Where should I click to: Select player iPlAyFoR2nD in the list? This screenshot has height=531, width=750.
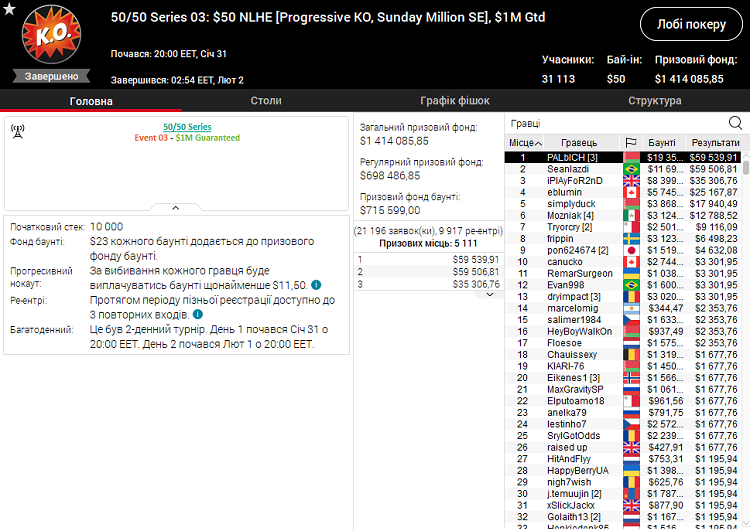coord(575,181)
